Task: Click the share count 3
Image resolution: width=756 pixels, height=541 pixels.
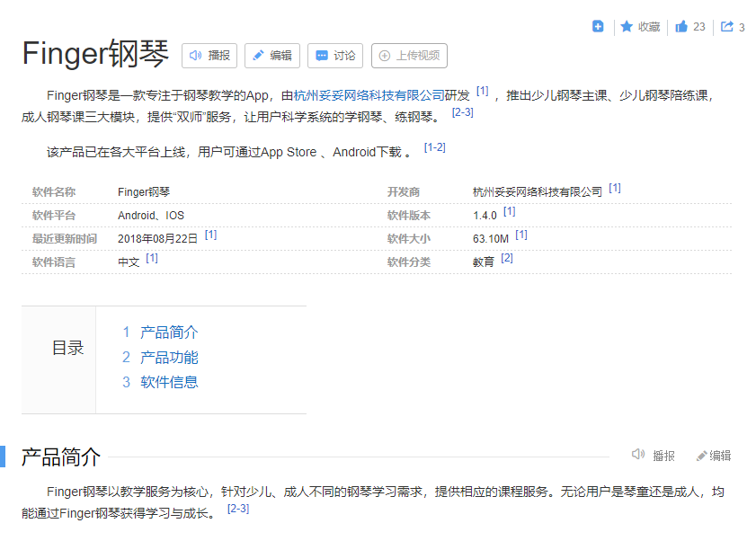Action: click(742, 28)
